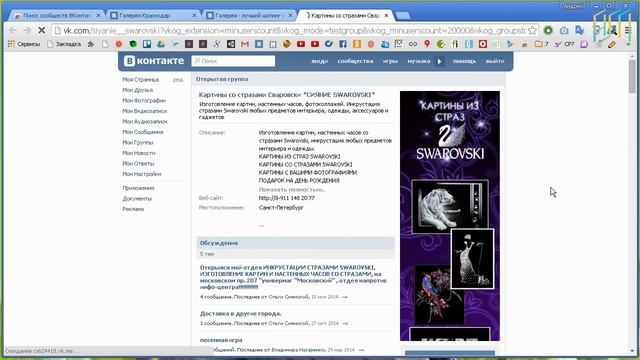Open люди in the VK header
640x360 pixels.
coord(320,61)
